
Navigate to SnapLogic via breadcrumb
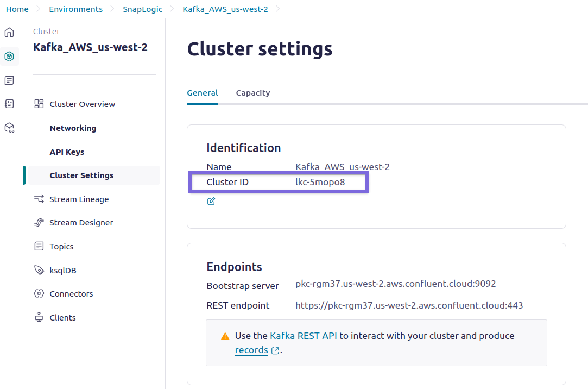(x=142, y=9)
